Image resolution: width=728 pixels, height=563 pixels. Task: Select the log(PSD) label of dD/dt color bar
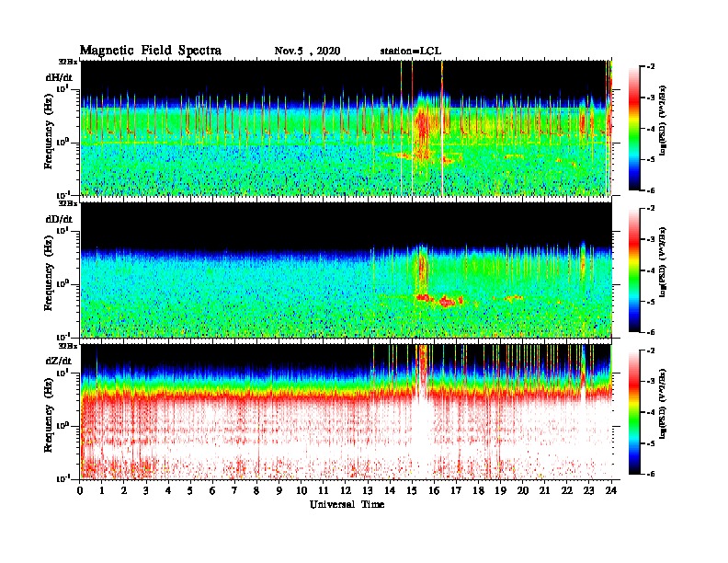[x=662, y=261]
